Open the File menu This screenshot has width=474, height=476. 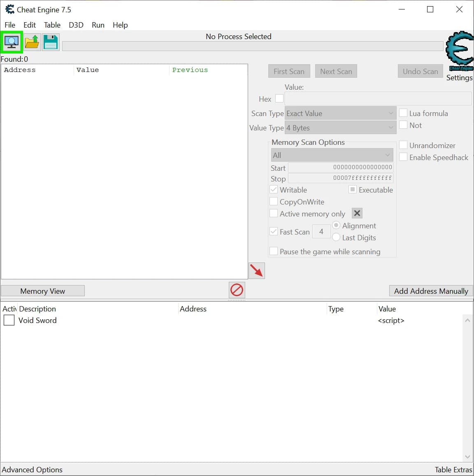pos(10,25)
